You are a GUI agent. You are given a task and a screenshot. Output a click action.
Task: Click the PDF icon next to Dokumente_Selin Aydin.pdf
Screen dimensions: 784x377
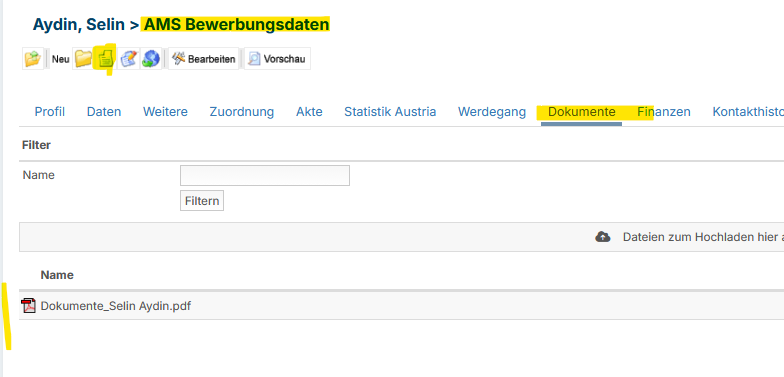[x=29, y=306]
